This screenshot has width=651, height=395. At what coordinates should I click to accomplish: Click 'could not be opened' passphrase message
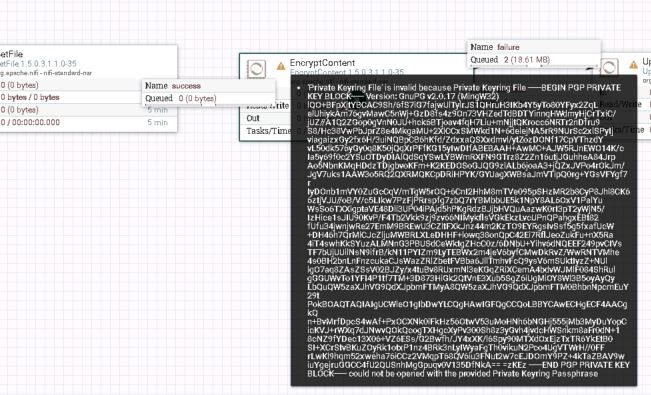(x=473, y=373)
